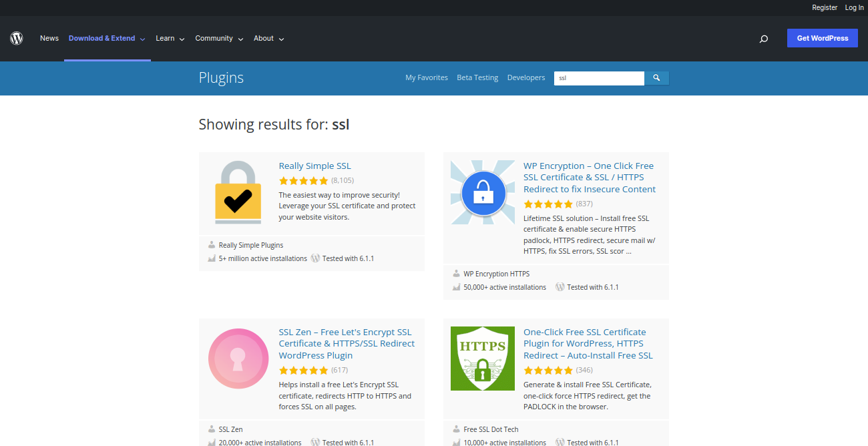Click the star rating for Really Simple SSL
The width and height of the screenshot is (868, 446).
tap(304, 181)
